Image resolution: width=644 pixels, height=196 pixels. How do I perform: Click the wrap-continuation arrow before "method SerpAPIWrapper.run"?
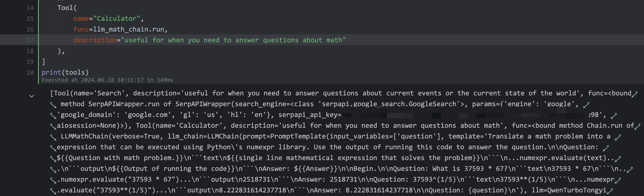[53, 105]
